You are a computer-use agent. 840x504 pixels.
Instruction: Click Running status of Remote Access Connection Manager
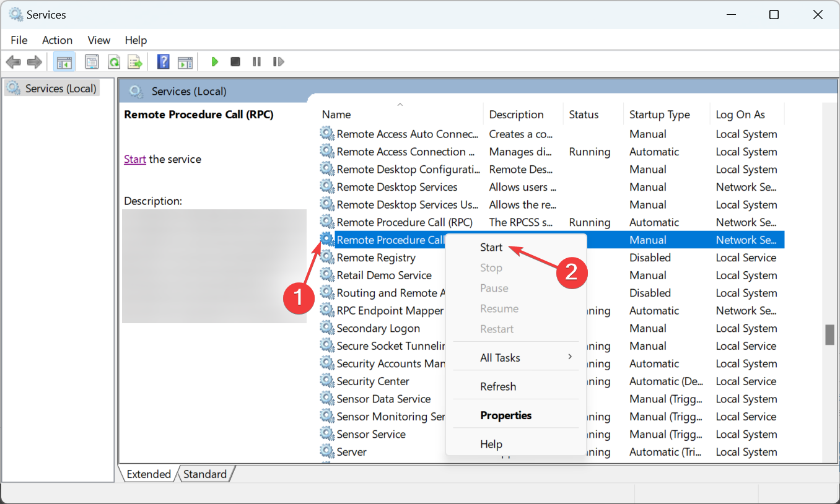[590, 152]
